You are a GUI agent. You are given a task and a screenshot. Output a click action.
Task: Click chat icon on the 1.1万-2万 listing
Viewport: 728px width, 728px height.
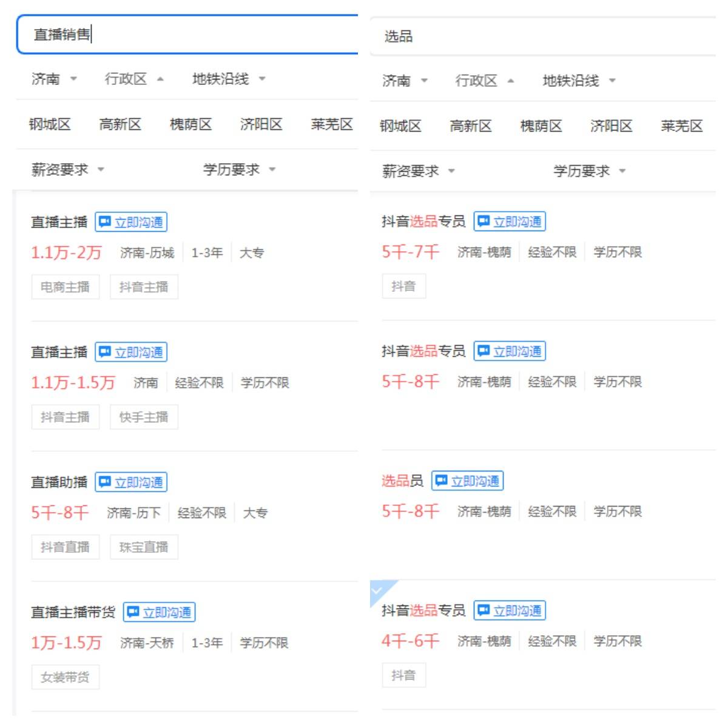105,222
